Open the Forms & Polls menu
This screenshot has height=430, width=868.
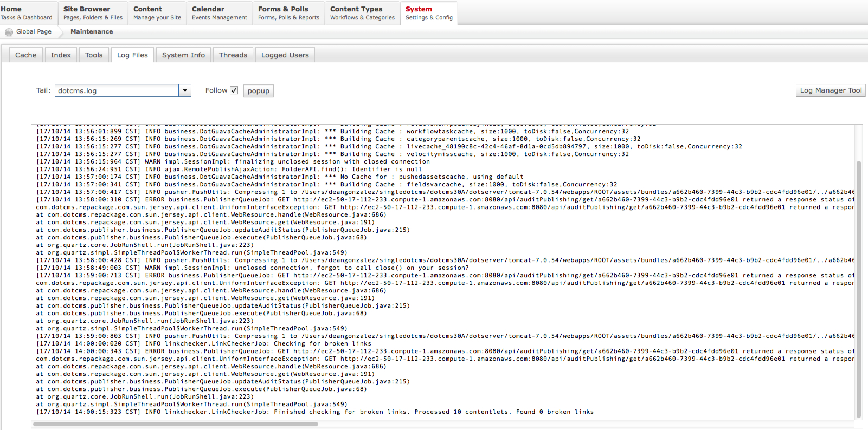288,13
